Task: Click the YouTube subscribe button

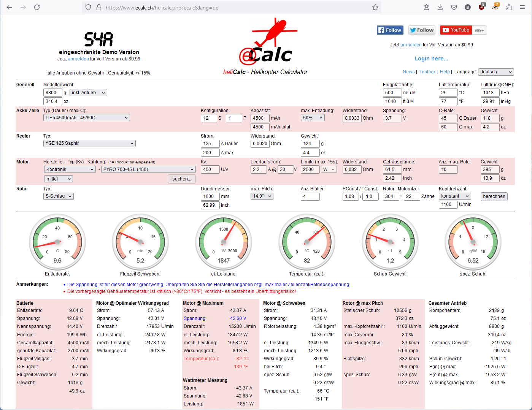Action: [x=456, y=30]
